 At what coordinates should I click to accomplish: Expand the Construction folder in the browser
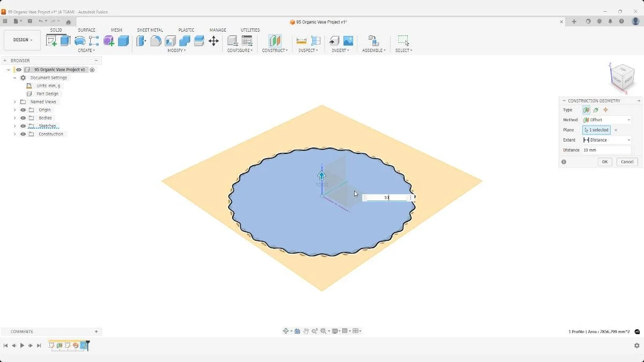point(14,134)
